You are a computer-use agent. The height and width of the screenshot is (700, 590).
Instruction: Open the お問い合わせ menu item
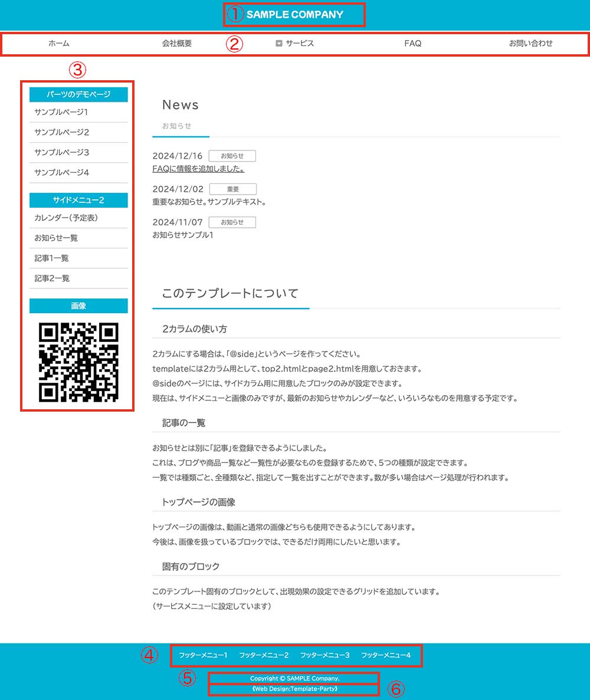pos(530,43)
